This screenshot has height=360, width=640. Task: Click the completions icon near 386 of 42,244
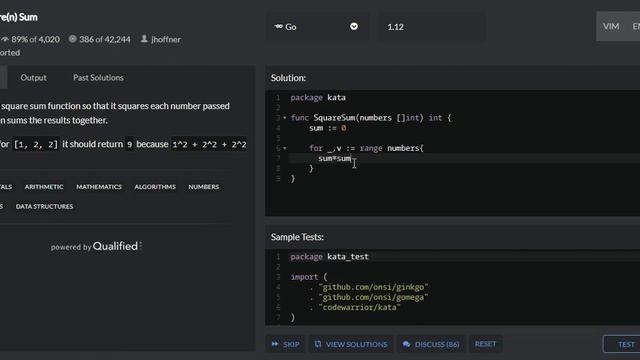(72, 39)
